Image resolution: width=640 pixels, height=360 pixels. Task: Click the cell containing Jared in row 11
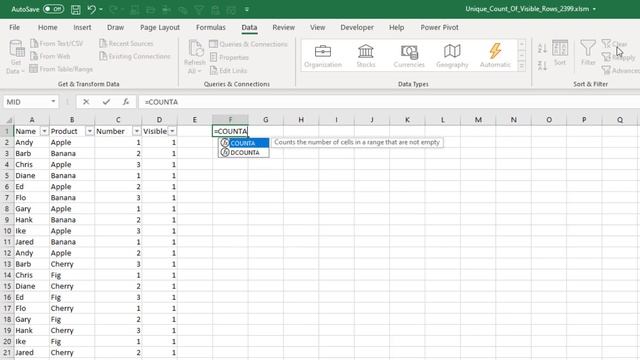(31, 242)
